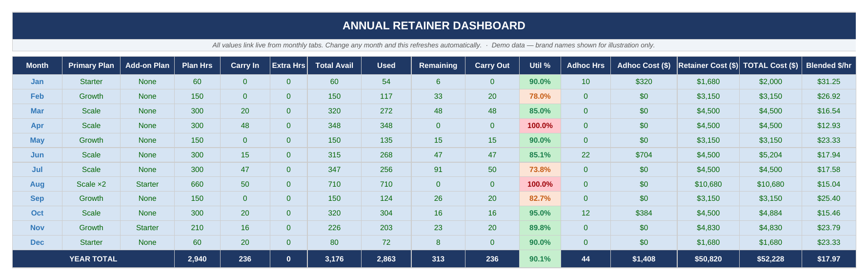Select the Remaining column header
This screenshot has height=280, width=868.
438,65
